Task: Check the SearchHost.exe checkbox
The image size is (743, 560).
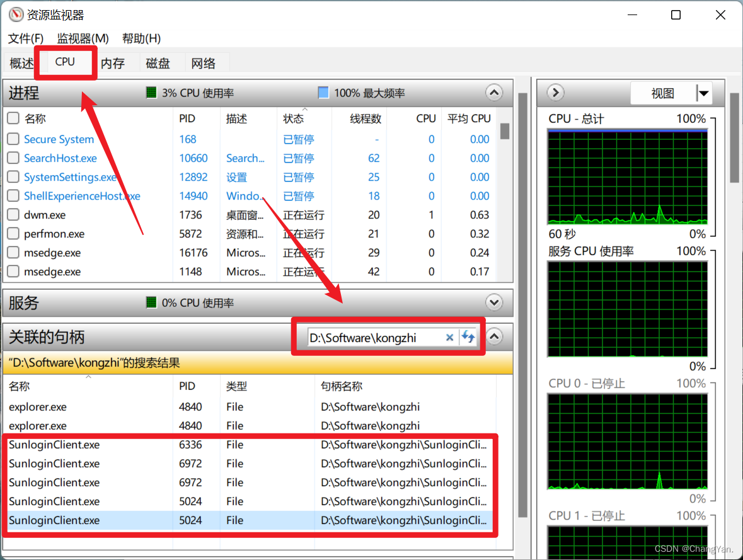Action: 13,157
